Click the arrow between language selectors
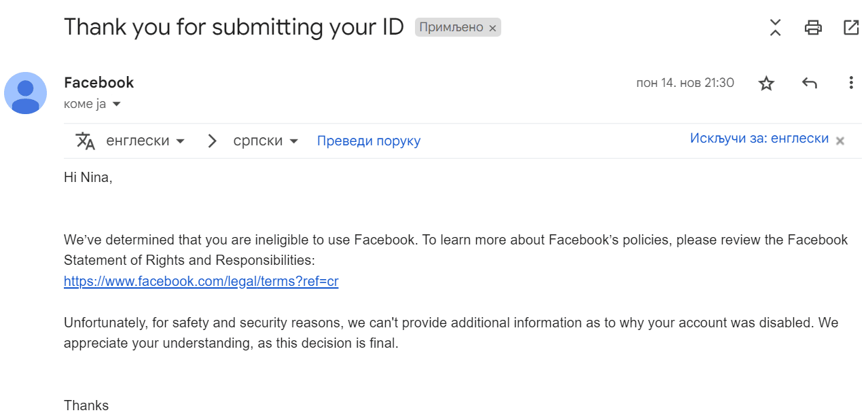868x417 pixels. coord(213,141)
